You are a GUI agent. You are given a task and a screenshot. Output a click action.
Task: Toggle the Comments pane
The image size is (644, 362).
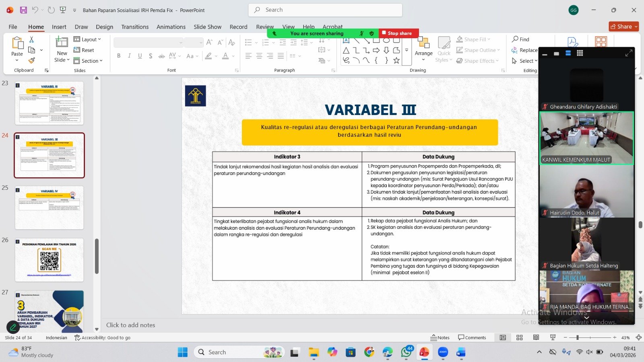click(472, 337)
